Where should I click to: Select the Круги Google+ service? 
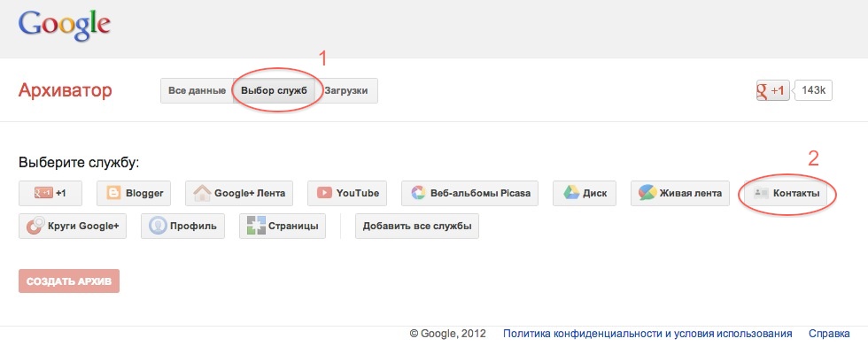click(73, 226)
